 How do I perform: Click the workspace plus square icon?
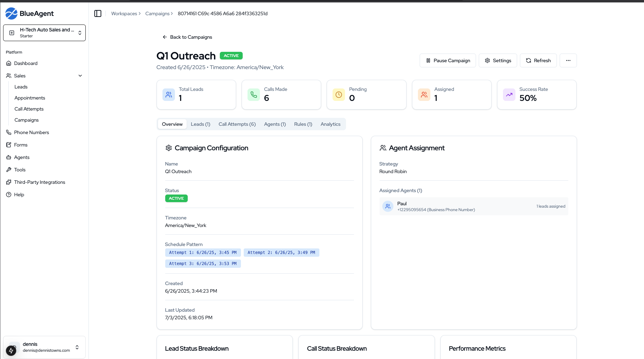coord(12,33)
